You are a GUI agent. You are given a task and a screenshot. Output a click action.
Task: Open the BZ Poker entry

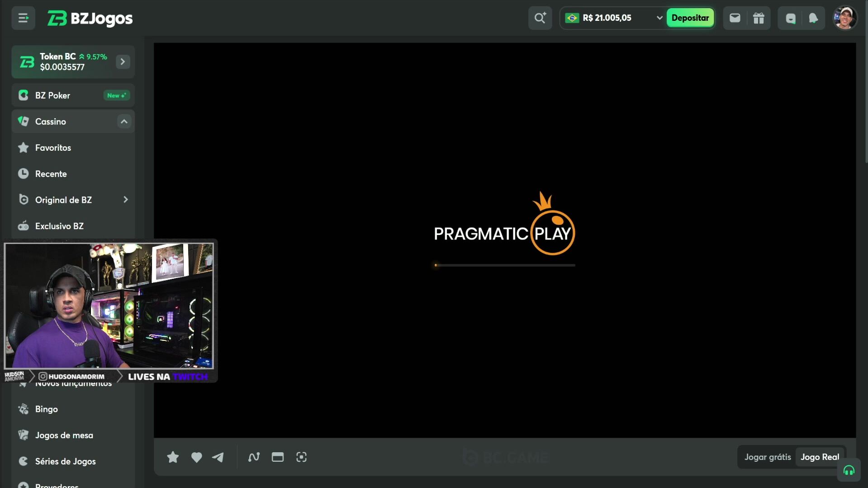73,96
